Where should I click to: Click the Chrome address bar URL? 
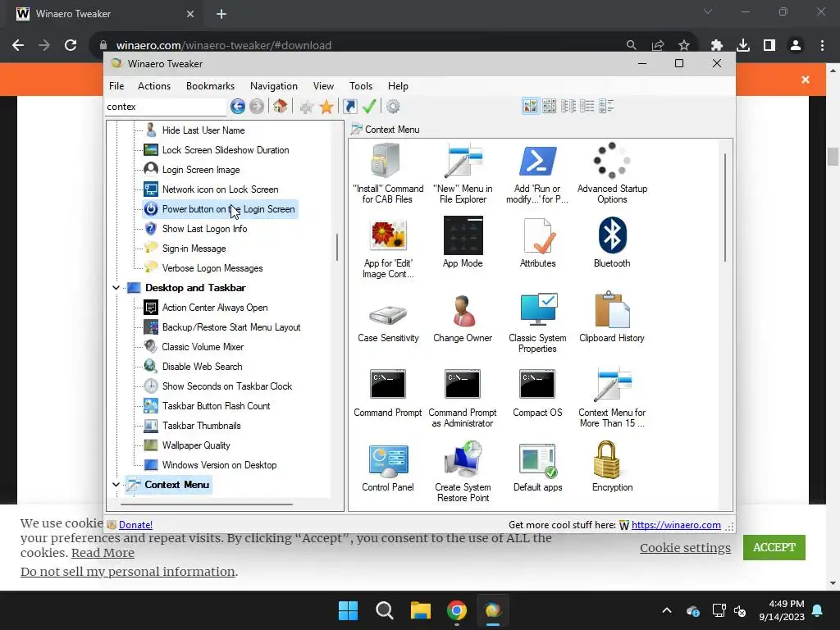[x=224, y=46]
